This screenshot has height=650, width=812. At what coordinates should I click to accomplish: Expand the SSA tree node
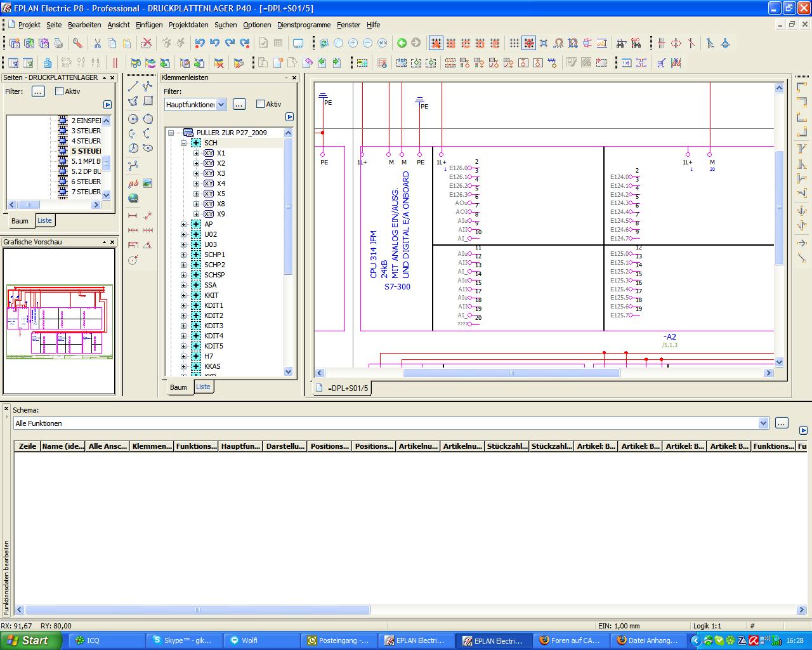pyautogui.click(x=184, y=285)
